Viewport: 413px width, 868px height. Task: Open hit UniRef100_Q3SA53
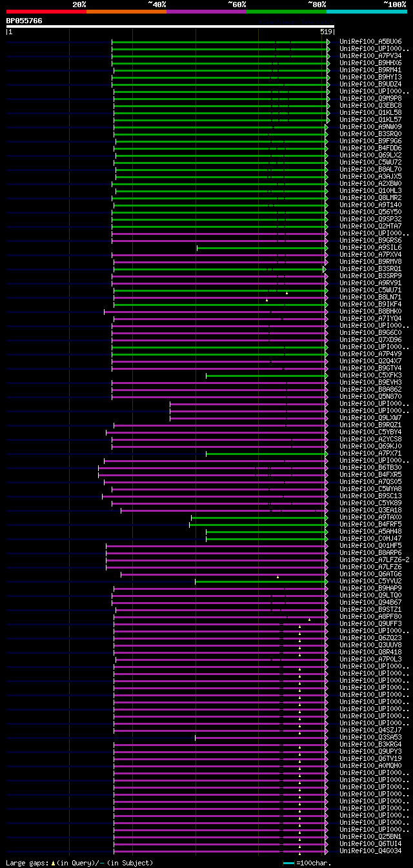pos(370,737)
